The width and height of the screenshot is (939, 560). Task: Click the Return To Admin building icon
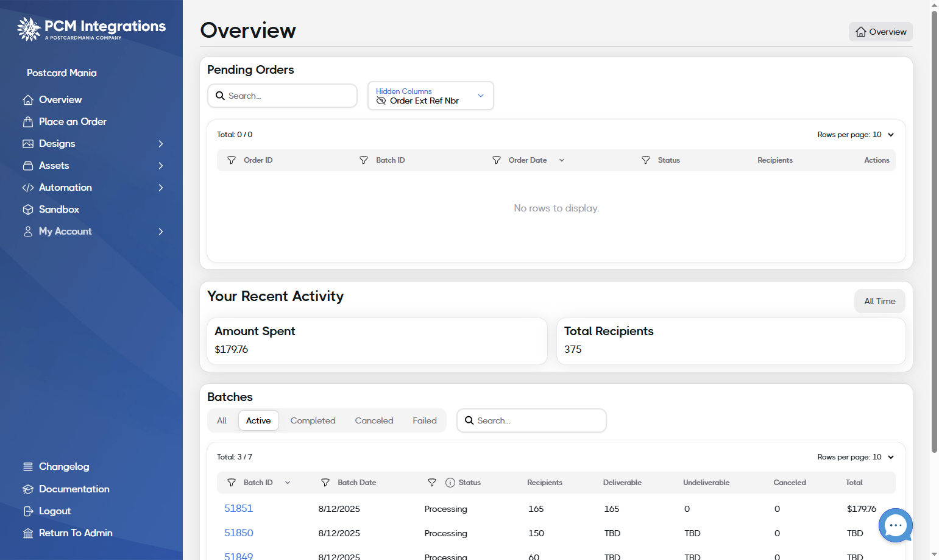[28, 533]
